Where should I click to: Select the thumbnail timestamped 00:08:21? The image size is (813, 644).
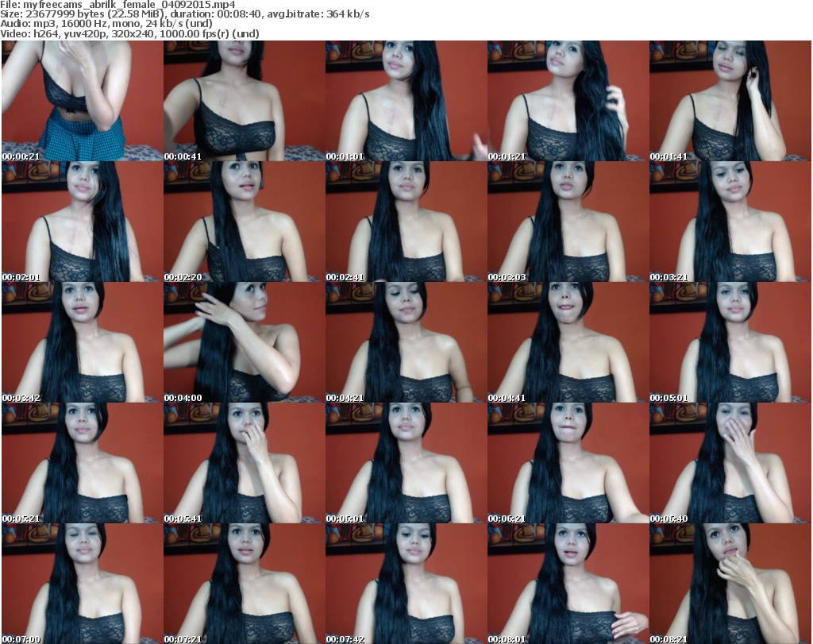(730, 584)
